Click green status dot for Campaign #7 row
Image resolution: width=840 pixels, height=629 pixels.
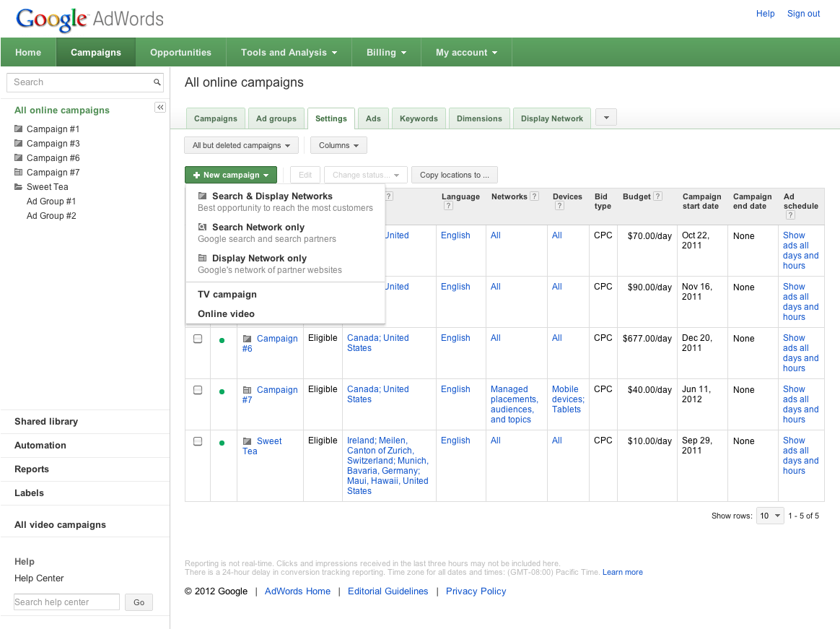[x=222, y=392]
